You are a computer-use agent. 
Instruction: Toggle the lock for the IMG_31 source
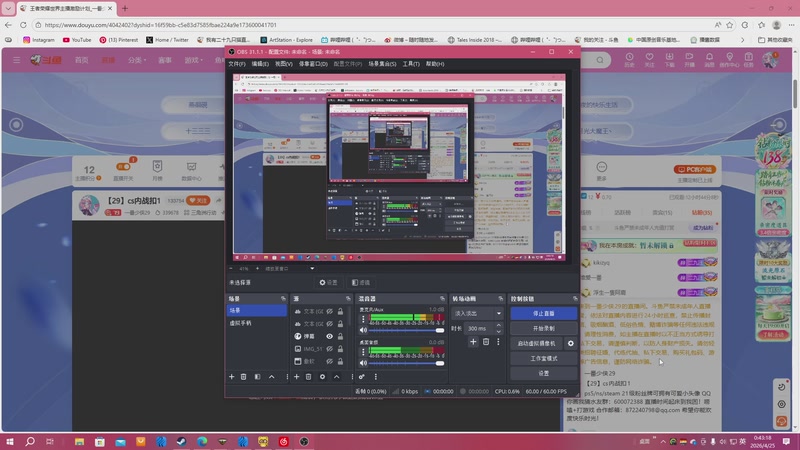coord(340,349)
